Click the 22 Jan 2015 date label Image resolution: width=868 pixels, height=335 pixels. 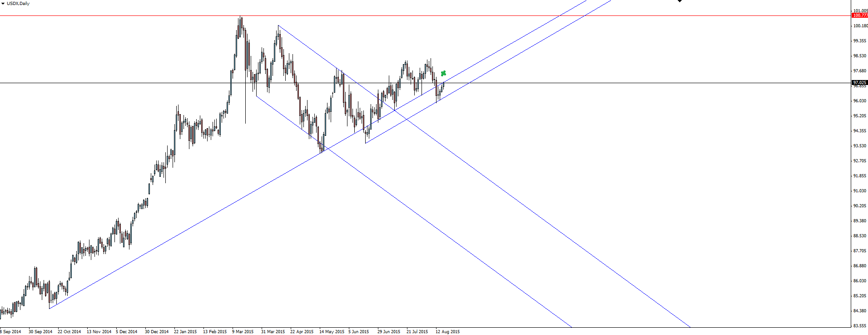pyautogui.click(x=185, y=332)
